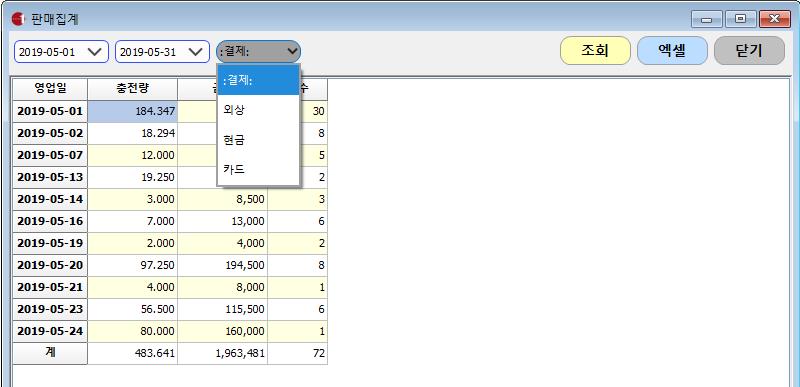Click the 160,000 amount cell
This screenshot has height=387, width=800.
pyautogui.click(x=222, y=331)
